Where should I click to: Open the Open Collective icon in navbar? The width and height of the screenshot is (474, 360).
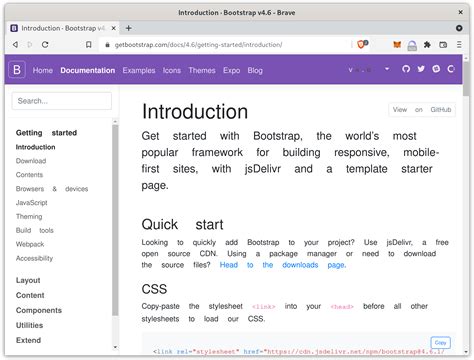[451, 69]
